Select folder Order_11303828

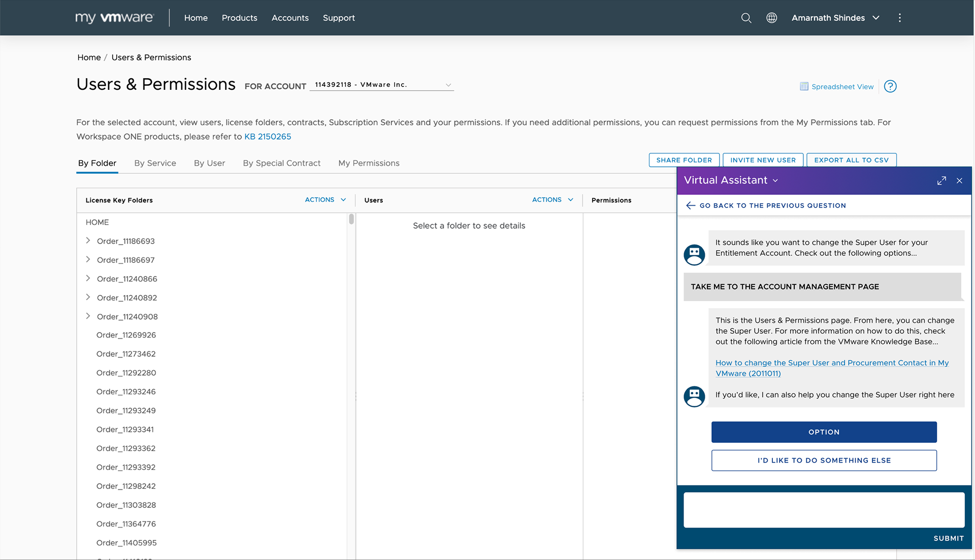point(126,505)
